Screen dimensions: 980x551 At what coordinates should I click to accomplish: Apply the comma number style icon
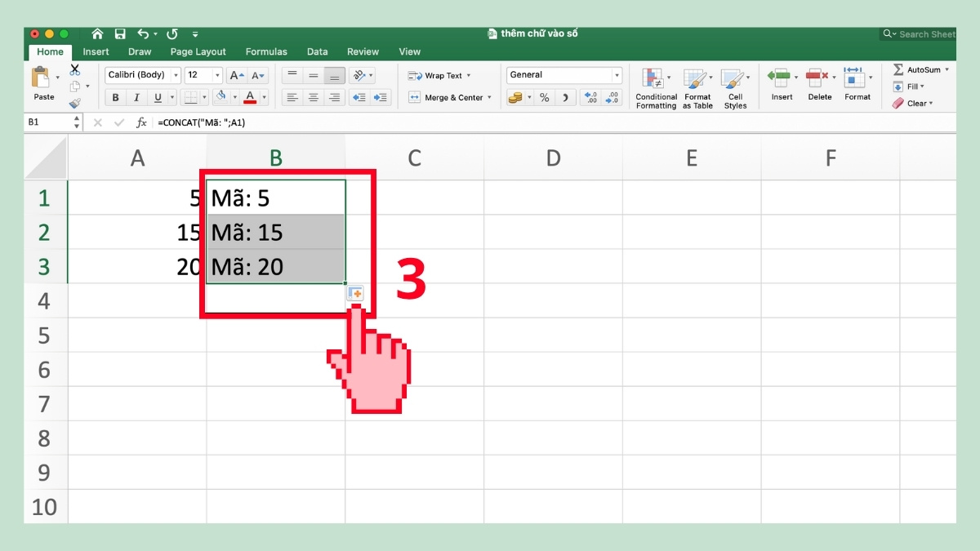(565, 97)
